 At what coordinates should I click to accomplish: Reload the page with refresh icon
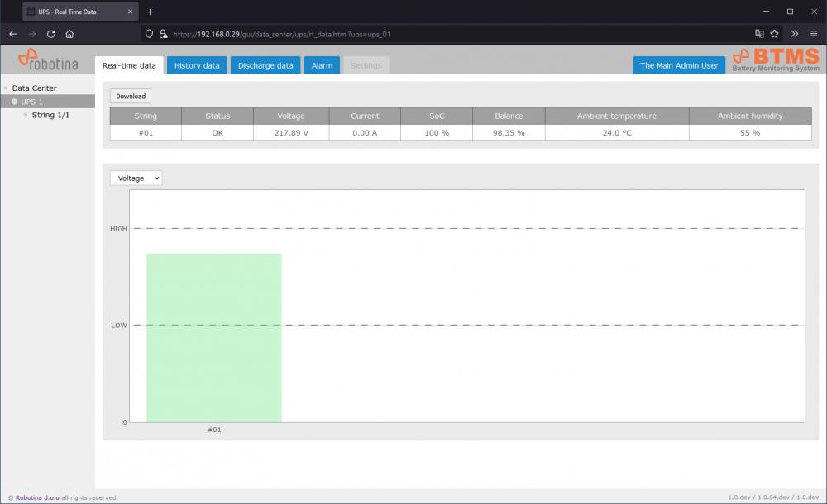pyautogui.click(x=50, y=34)
